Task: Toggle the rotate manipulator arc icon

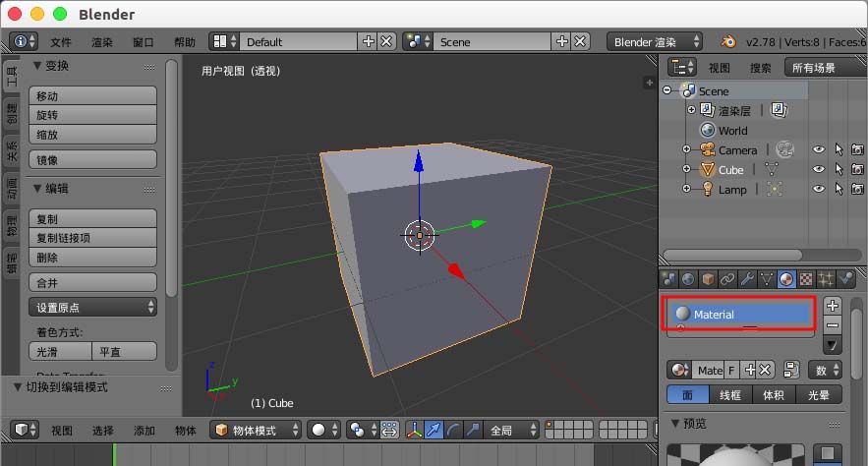Action: [x=453, y=430]
